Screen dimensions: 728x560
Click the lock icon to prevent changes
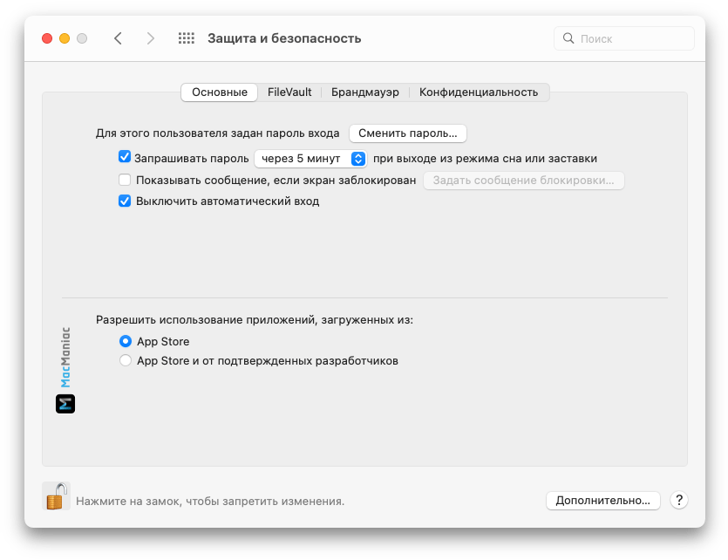click(56, 497)
